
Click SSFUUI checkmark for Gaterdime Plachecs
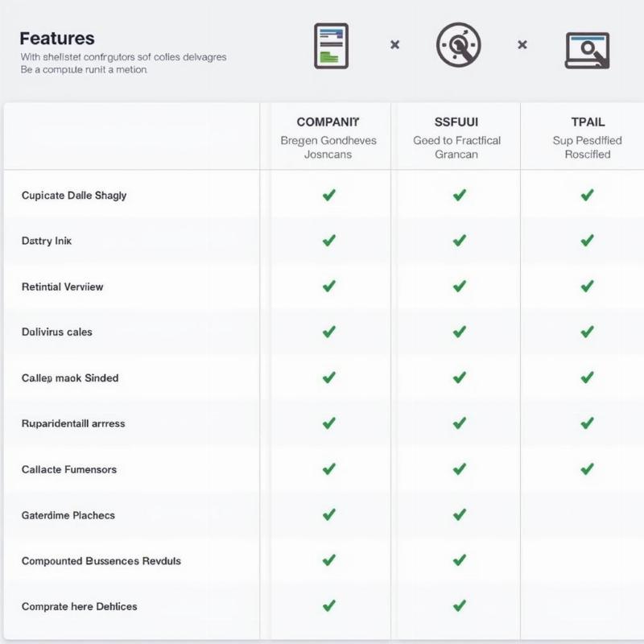[x=459, y=514]
